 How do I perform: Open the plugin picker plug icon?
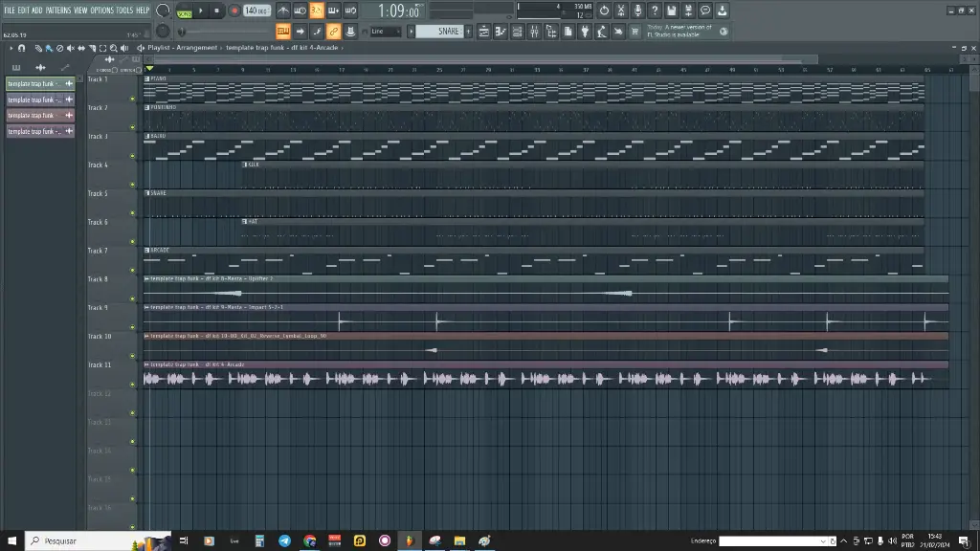click(x=585, y=32)
